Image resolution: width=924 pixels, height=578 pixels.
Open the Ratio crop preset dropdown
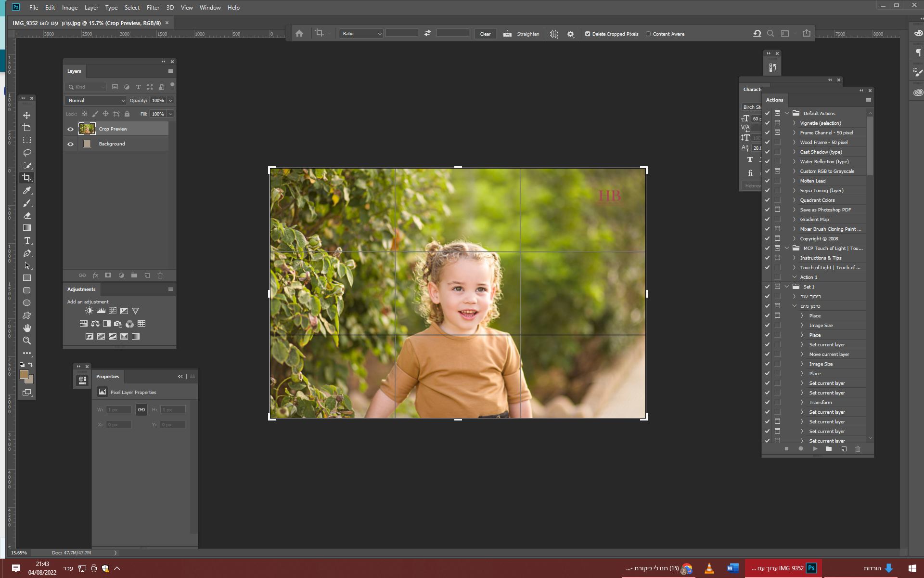pos(361,34)
